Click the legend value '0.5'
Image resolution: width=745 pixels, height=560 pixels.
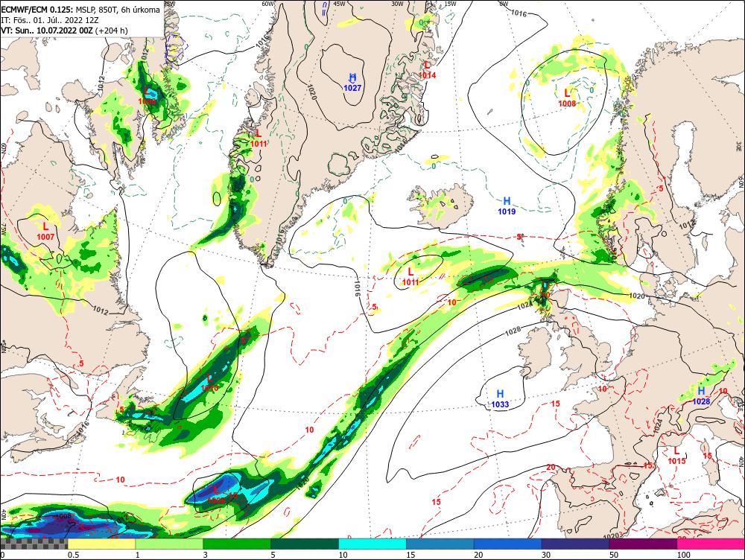(73, 555)
